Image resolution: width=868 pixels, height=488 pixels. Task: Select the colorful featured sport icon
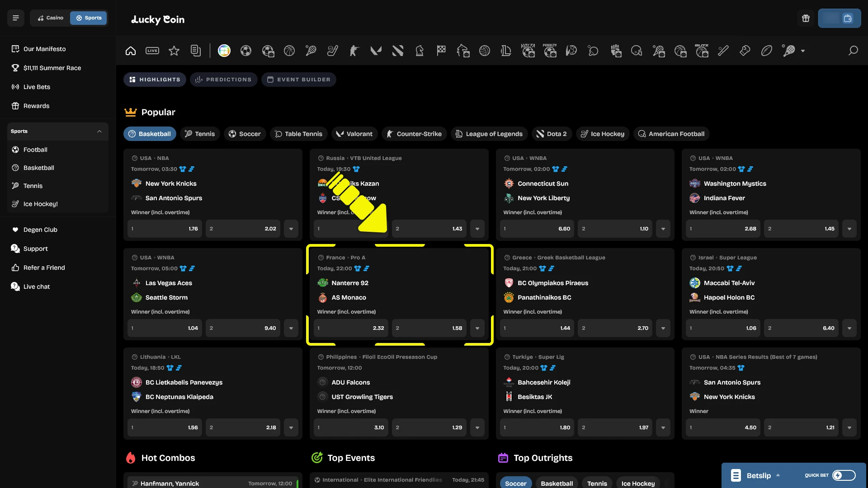pyautogui.click(x=224, y=51)
